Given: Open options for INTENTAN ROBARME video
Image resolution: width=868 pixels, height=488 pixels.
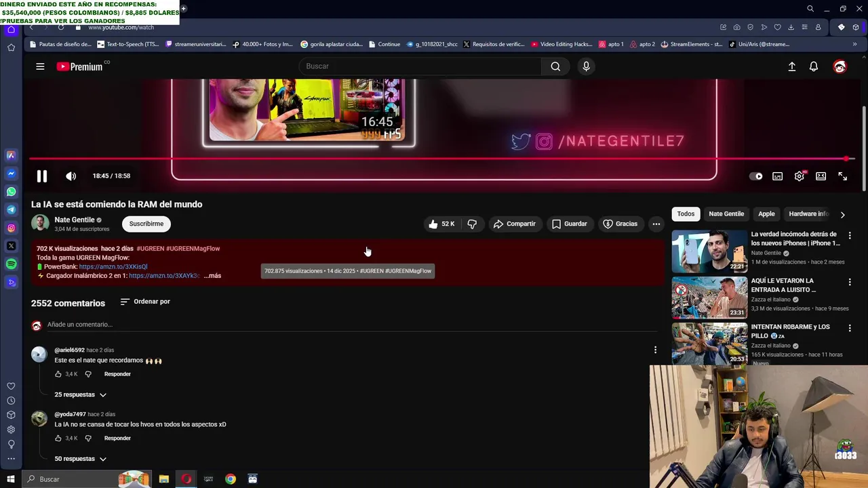Looking at the screenshot, I should tap(850, 328).
